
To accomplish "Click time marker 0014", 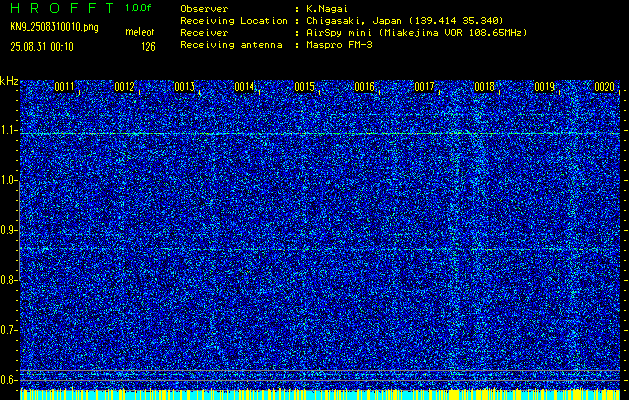I will point(244,87).
